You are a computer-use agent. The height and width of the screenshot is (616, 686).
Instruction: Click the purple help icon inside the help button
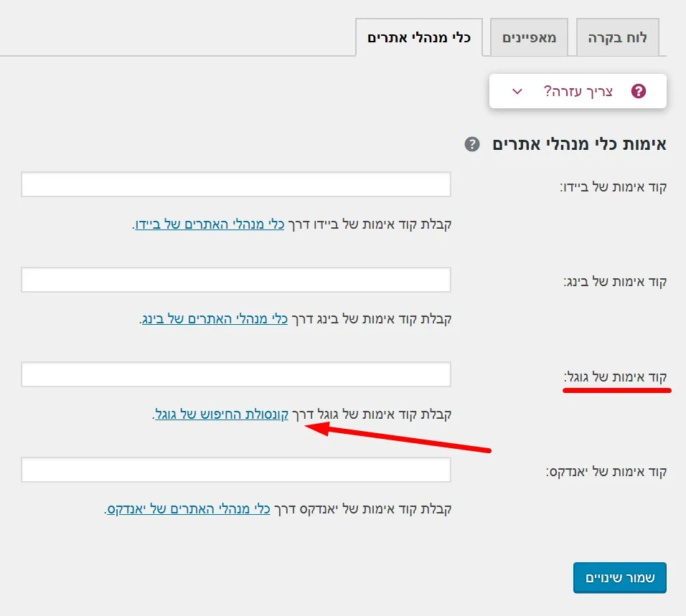[639, 90]
